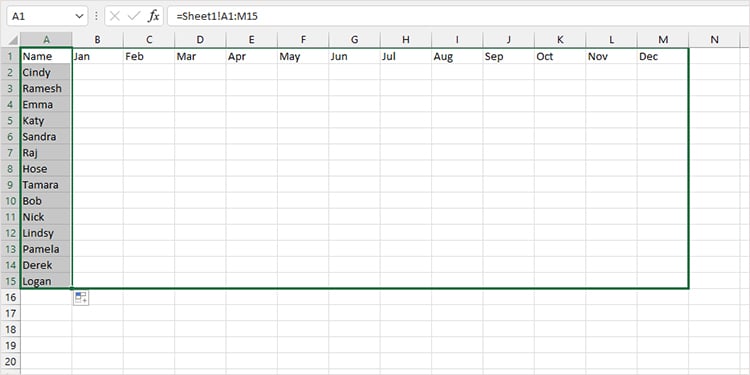This screenshot has width=750, height=375.
Task: Select row 1 header
Action: [10, 56]
